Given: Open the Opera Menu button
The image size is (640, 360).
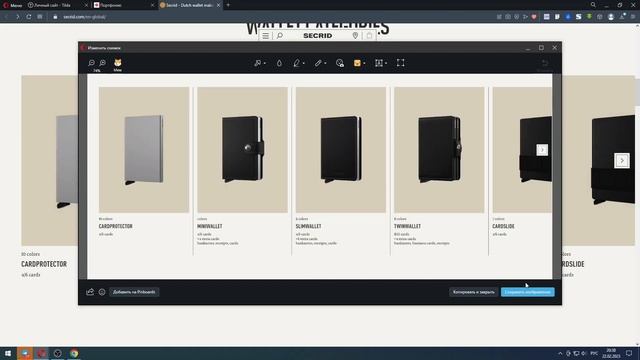Looking at the screenshot, I should (x=13, y=5).
